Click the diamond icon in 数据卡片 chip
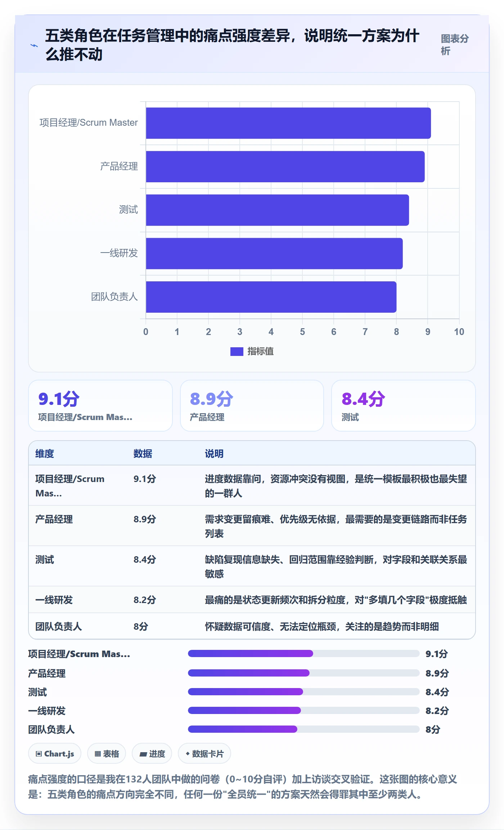The height and width of the screenshot is (830, 504). (x=188, y=753)
